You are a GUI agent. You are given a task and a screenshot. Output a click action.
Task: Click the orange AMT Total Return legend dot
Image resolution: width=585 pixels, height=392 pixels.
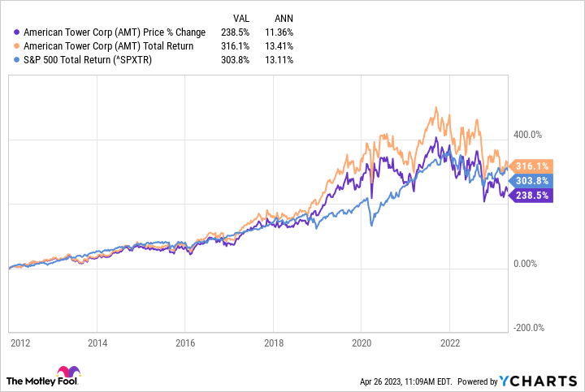(x=17, y=46)
